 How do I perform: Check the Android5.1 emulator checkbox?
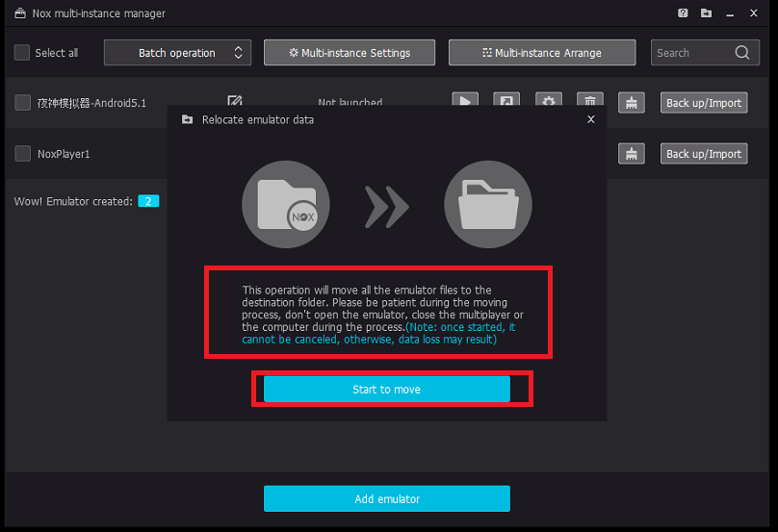coord(22,102)
